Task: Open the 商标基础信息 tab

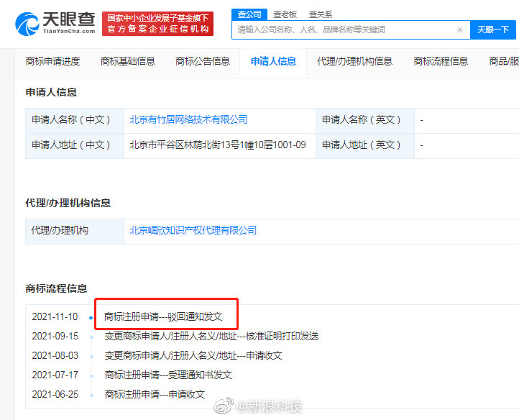Action: [128, 62]
